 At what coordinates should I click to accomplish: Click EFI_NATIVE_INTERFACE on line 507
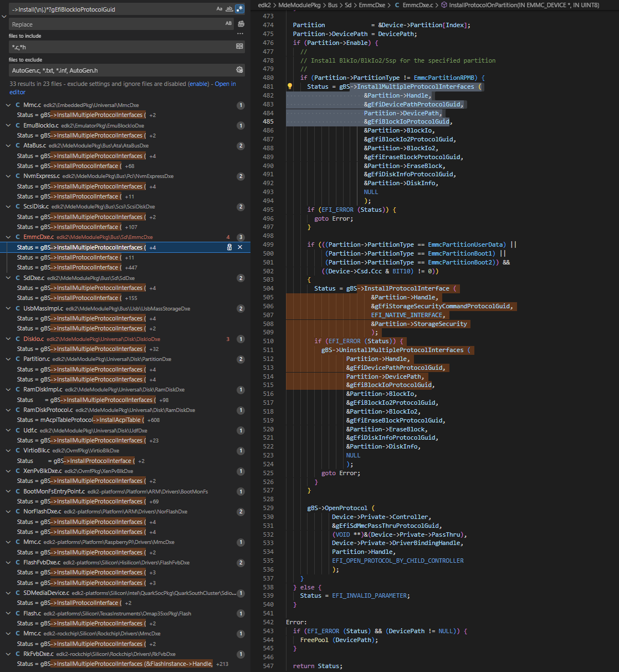click(x=406, y=315)
